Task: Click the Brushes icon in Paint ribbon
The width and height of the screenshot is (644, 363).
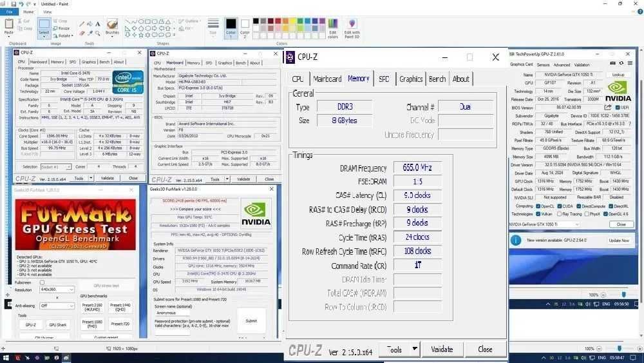Action: pyautogui.click(x=112, y=24)
